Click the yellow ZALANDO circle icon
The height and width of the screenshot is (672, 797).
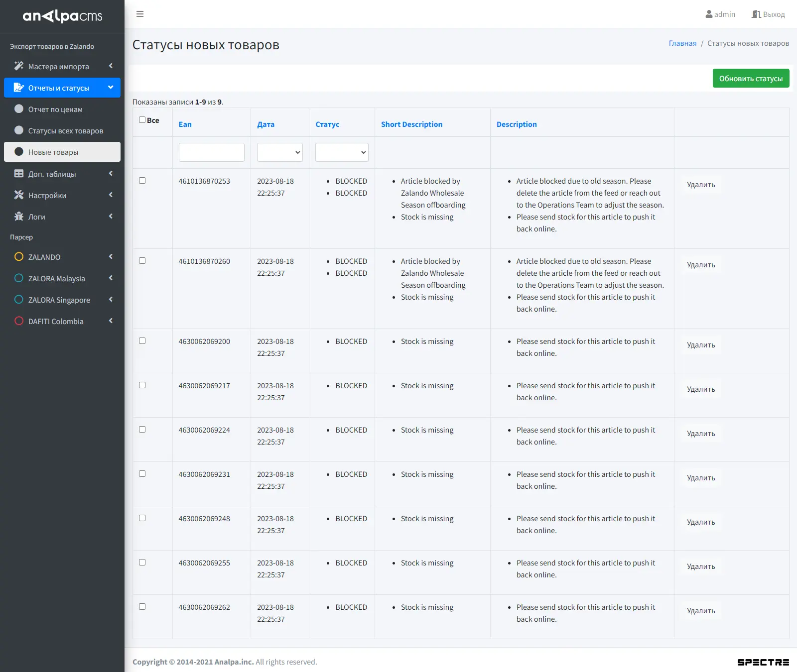(x=19, y=257)
